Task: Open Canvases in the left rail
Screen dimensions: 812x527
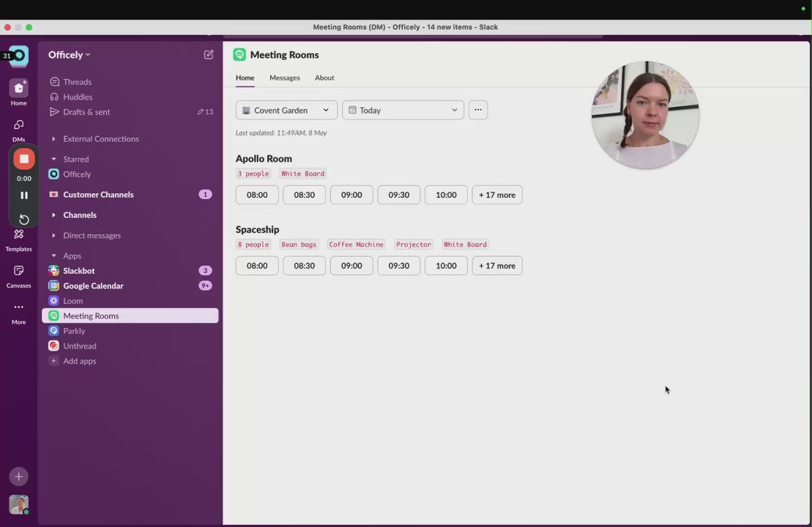Action: pos(18,277)
